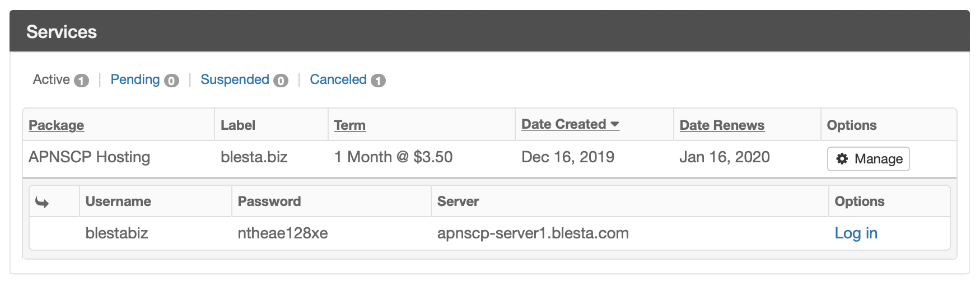This screenshot has width=980, height=291.
Task: Sort services by Term
Action: point(349,125)
